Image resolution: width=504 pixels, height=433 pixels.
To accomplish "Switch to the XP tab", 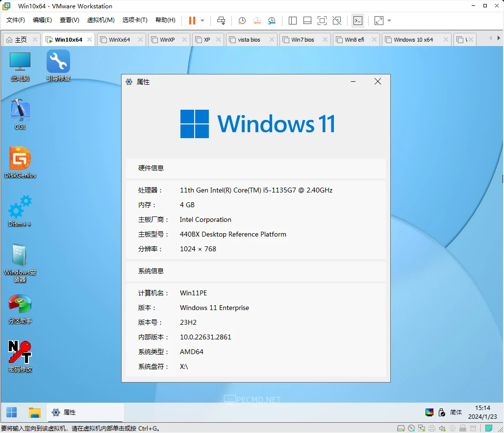I will (x=207, y=40).
